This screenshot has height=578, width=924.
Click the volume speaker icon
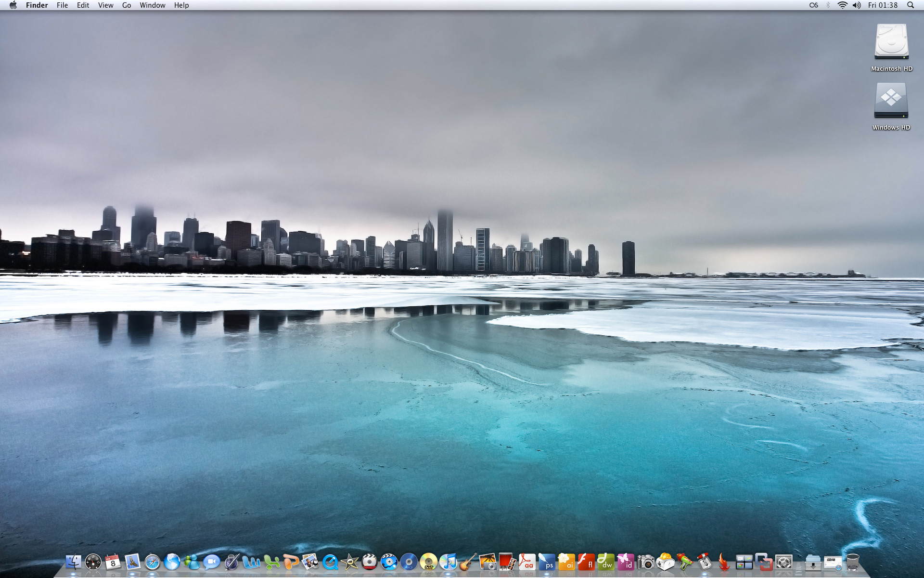[857, 5]
